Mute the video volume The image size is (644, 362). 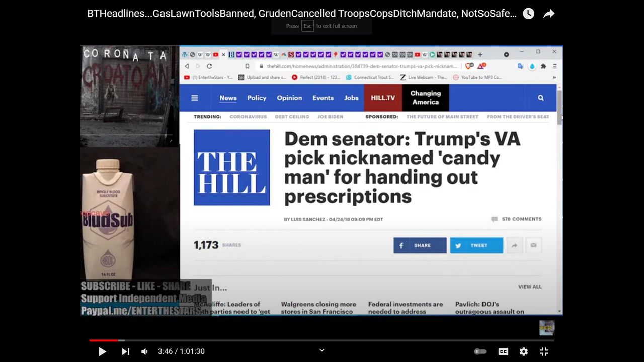point(144,352)
